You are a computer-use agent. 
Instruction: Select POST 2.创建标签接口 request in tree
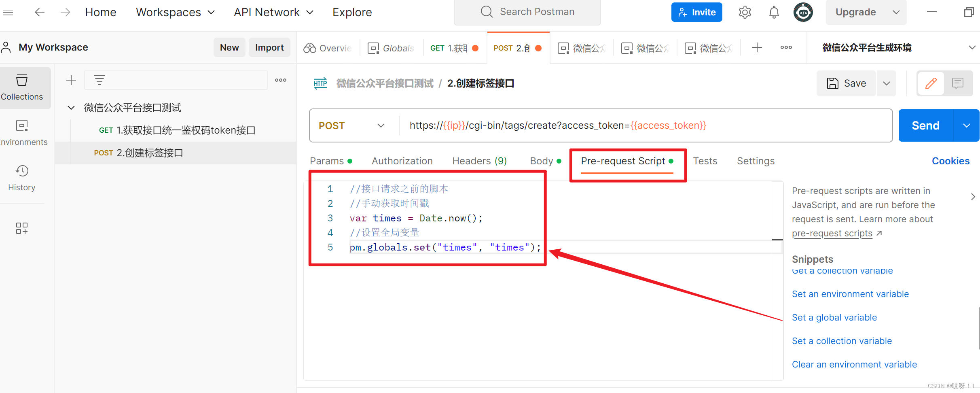(176, 153)
